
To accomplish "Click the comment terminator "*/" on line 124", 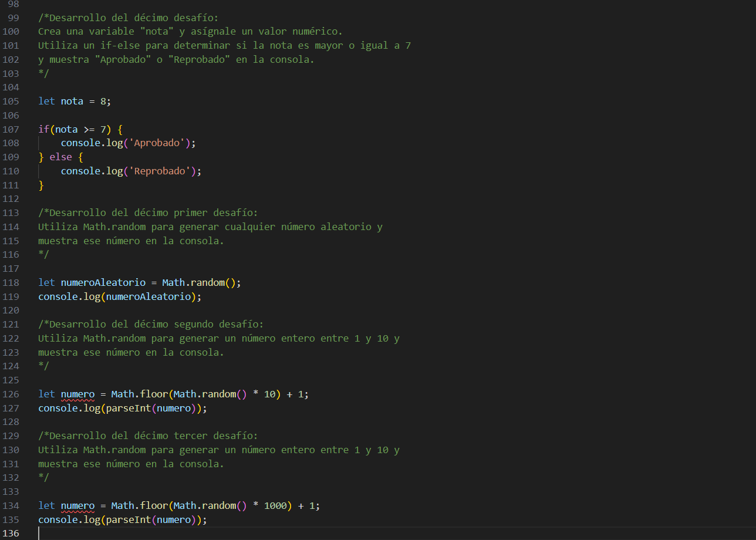I will (43, 366).
